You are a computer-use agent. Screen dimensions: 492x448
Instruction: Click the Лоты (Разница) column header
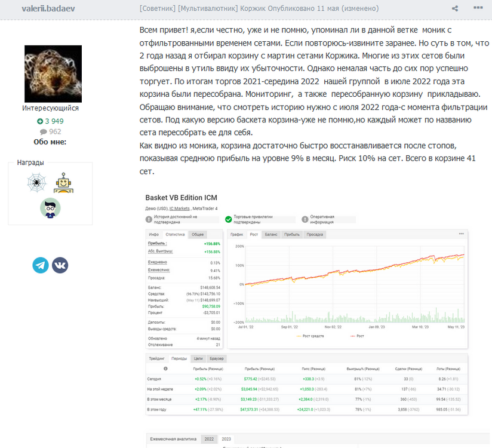click(x=448, y=369)
